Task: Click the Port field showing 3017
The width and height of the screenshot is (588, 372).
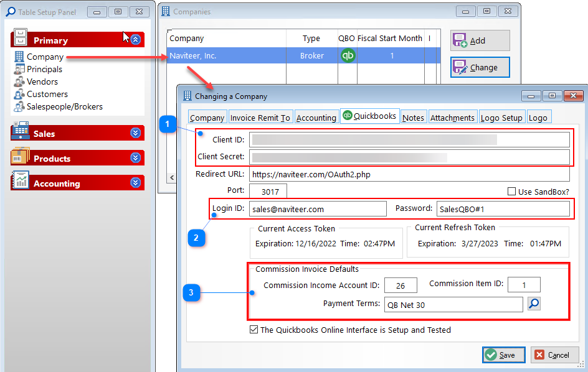Action: [x=268, y=191]
